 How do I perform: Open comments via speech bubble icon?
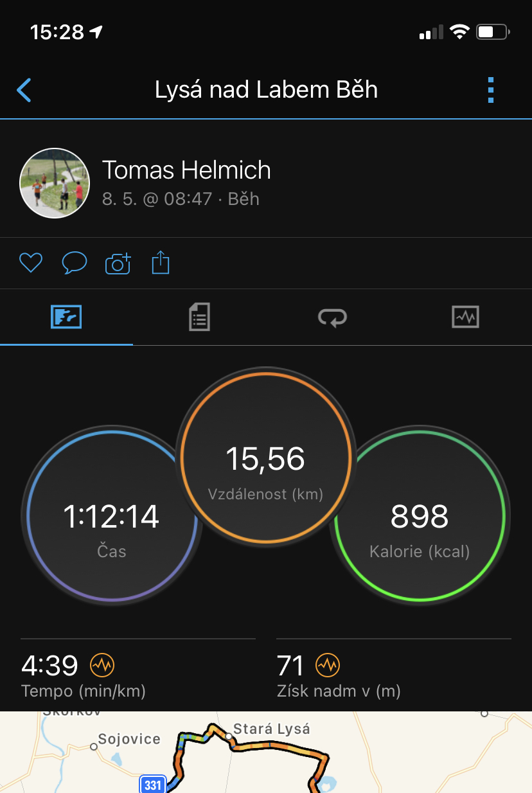click(75, 263)
